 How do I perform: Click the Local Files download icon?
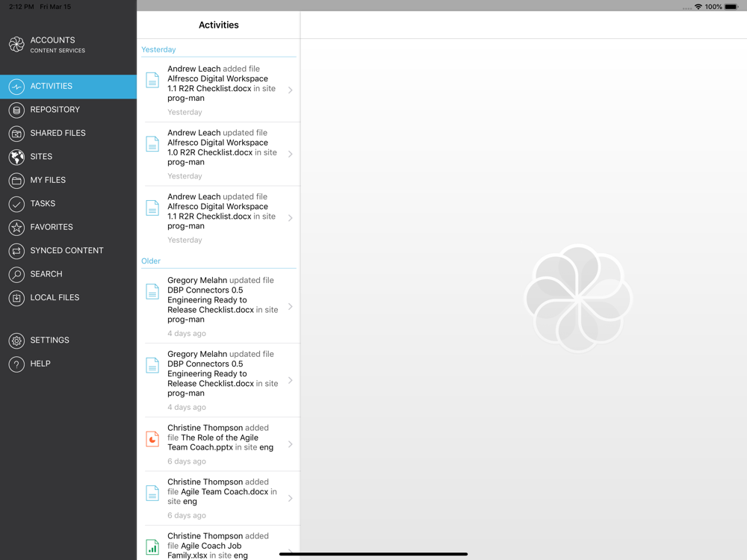tap(16, 298)
